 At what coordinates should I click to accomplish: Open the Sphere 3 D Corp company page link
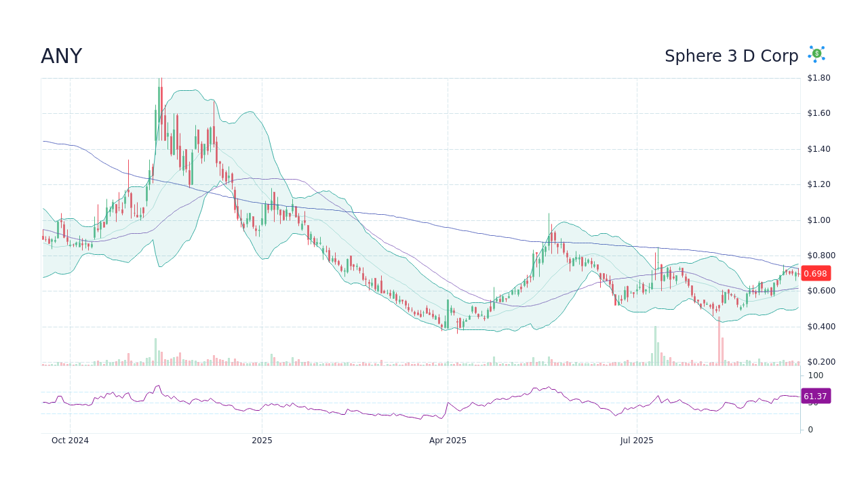point(732,56)
